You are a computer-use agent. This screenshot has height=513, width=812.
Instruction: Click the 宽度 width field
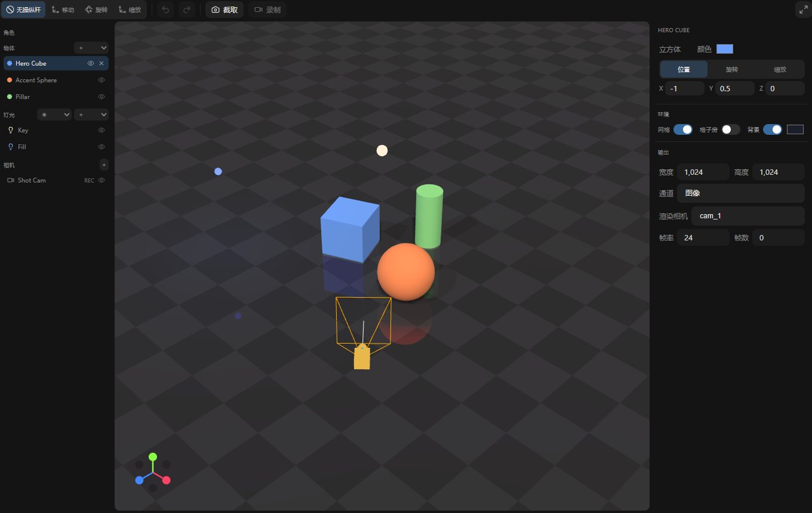pos(703,172)
